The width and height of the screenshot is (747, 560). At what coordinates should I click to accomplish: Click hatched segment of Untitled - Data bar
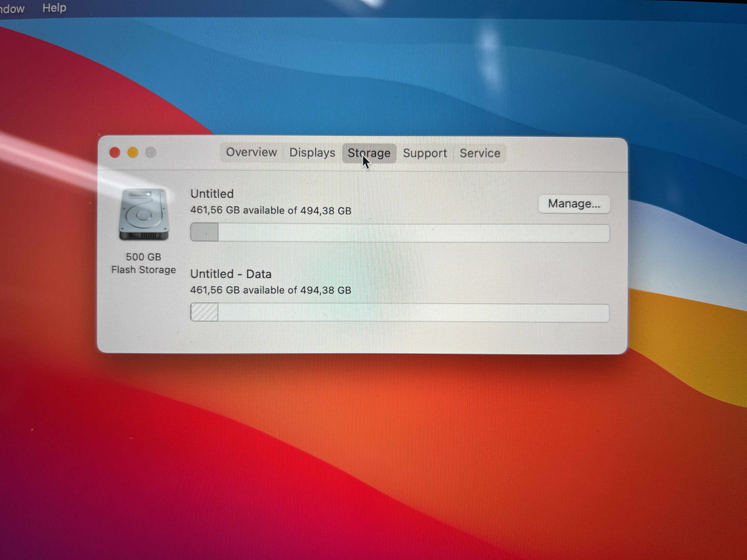coord(204,312)
